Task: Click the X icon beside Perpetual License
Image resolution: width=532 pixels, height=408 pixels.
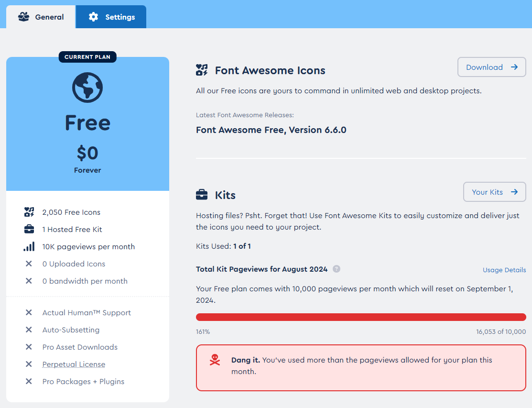Action: tap(29, 364)
